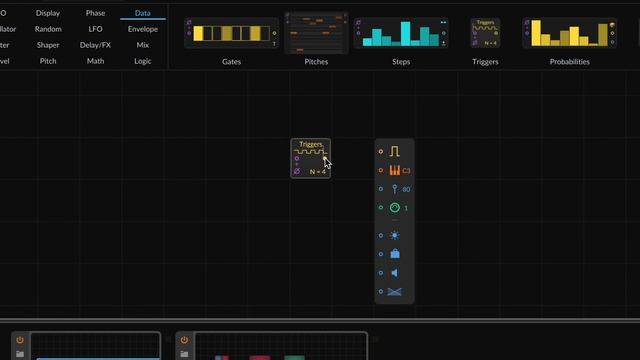
Task: Click the note icon on Gates thumbnail
Action: pyautogui.click(x=189, y=22)
